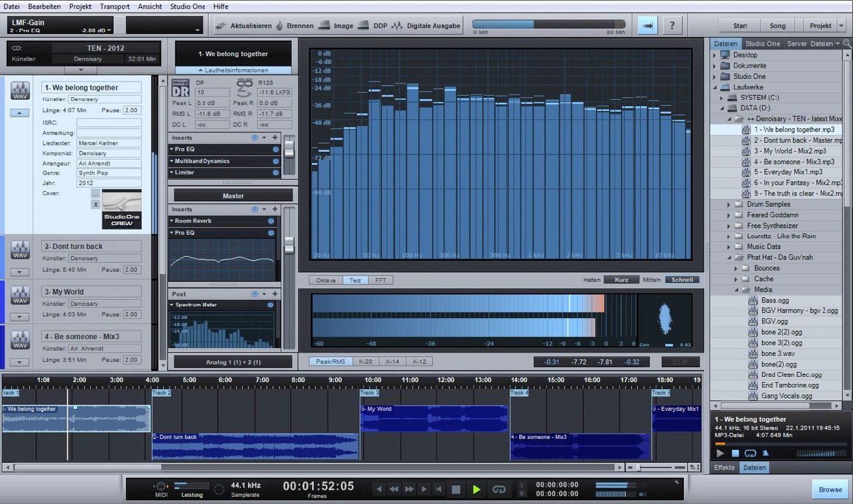This screenshot has height=504, width=853.
Task: Bypass the Master Pro EQ insert
Action: pos(271,233)
